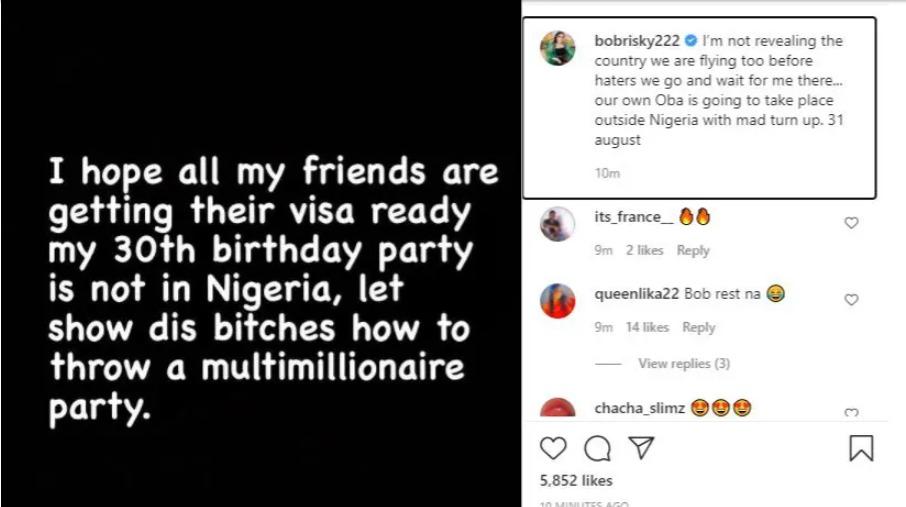Save post with bookmark icon
Image resolution: width=906 pixels, height=507 pixels.
tap(861, 448)
